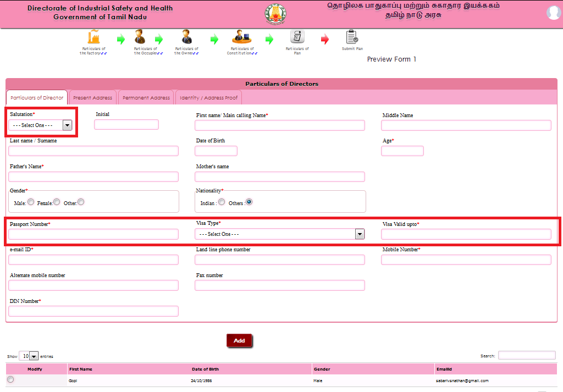Sort table by Gender column
Screen dimensions: 563x392
coord(373,369)
